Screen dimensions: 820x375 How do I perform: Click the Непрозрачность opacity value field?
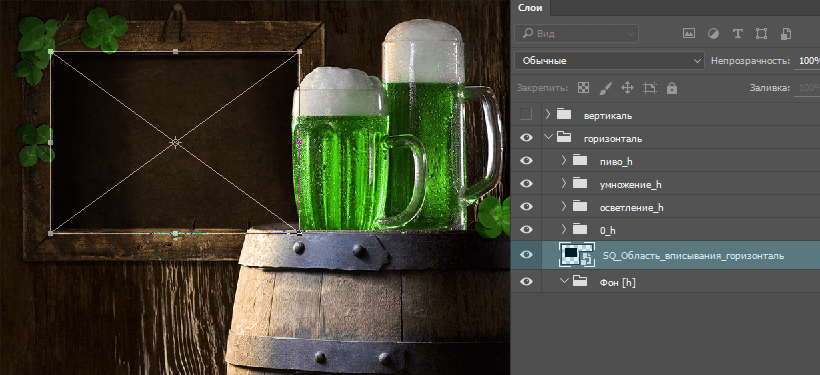click(808, 61)
